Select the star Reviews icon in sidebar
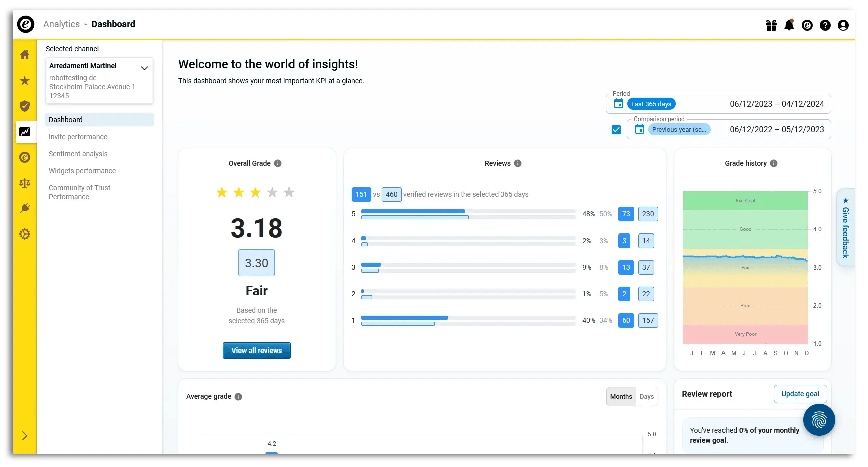Image resolution: width=868 pixels, height=467 pixels. point(25,81)
